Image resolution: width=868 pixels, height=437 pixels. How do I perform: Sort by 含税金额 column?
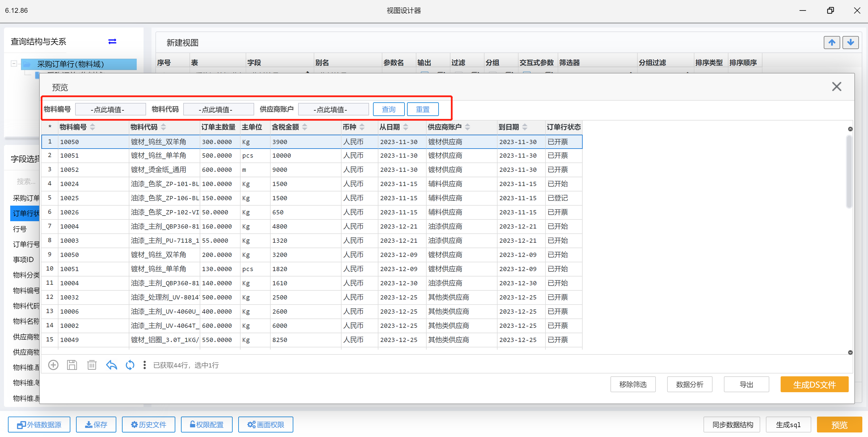click(305, 127)
